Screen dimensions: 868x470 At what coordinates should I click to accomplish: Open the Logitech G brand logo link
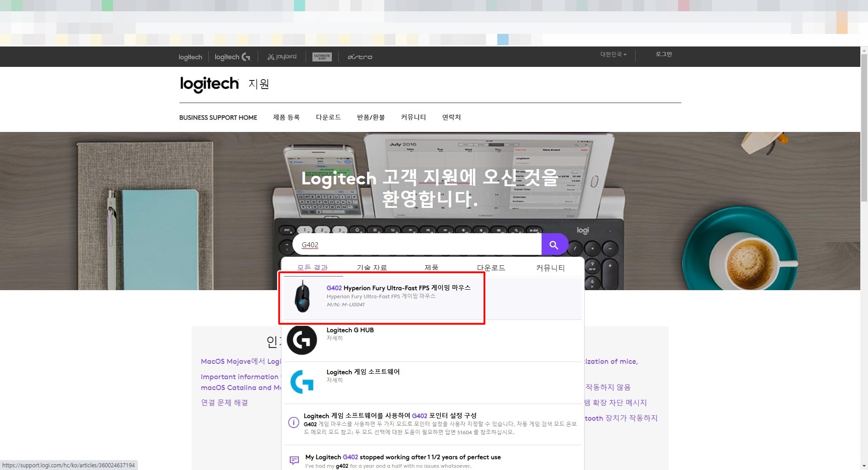coord(232,57)
